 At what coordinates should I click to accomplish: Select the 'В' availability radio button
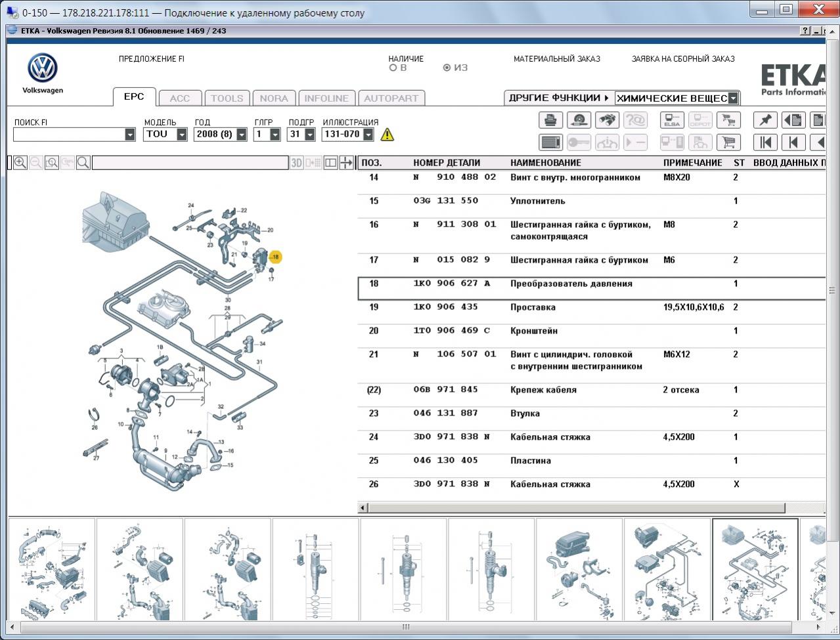(393, 68)
